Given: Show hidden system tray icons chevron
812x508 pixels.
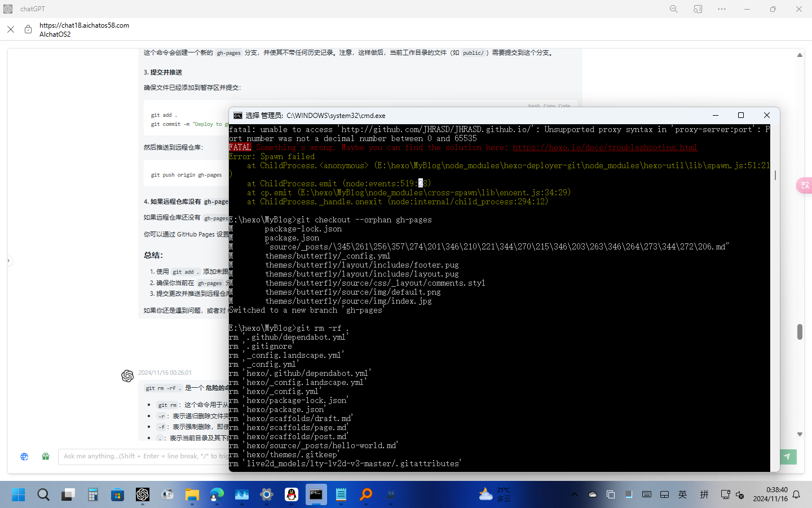Looking at the screenshot, I should pyautogui.click(x=574, y=495).
